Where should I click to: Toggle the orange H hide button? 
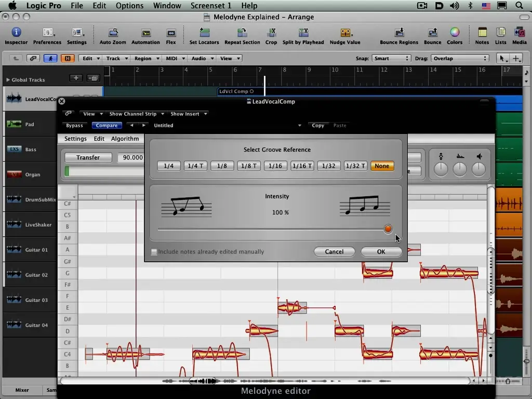[68, 58]
